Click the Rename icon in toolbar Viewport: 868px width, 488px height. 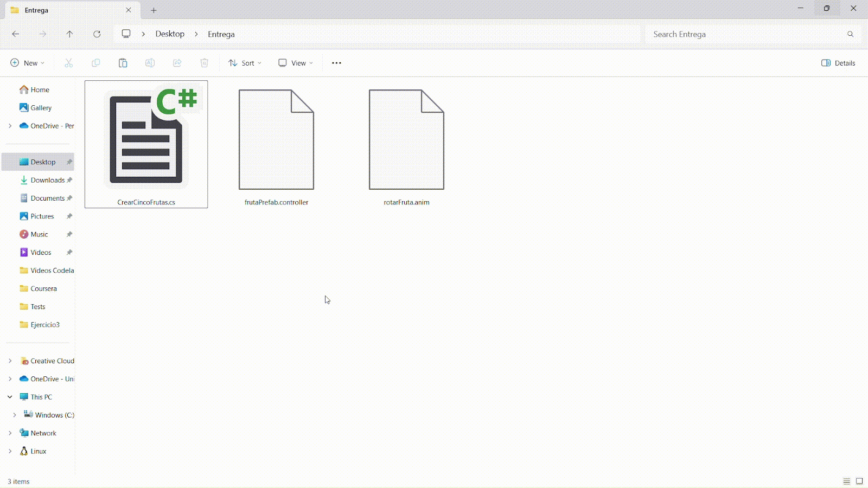(x=150, y=63)
